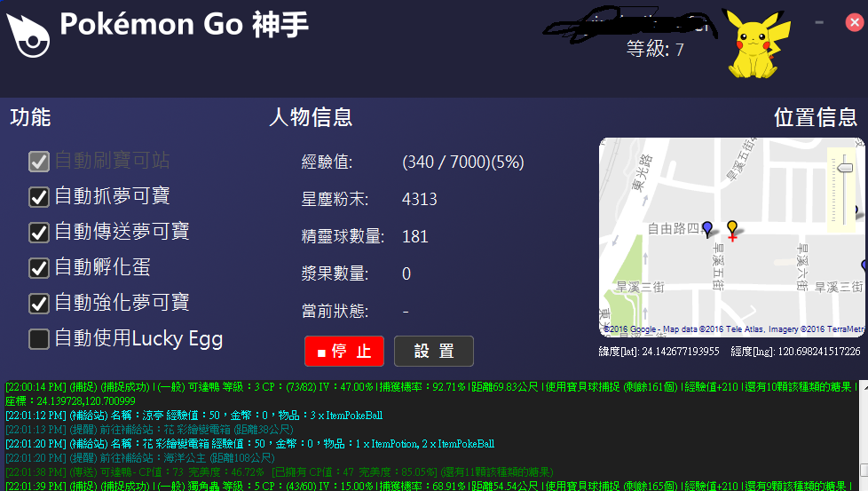Click the 22:01:38 PM 可達鴨 transfer log line
Image resolution: width=868 pixels, height=491 pixels.
[280, 472]
